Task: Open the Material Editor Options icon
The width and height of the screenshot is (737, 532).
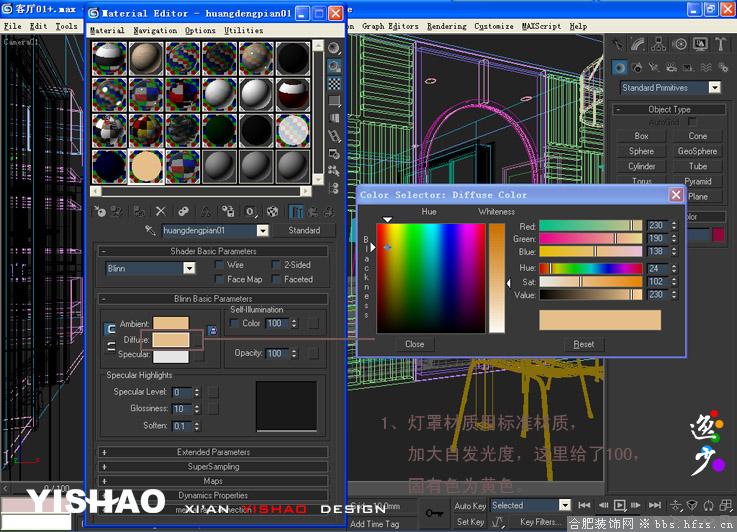Action: 334,154
